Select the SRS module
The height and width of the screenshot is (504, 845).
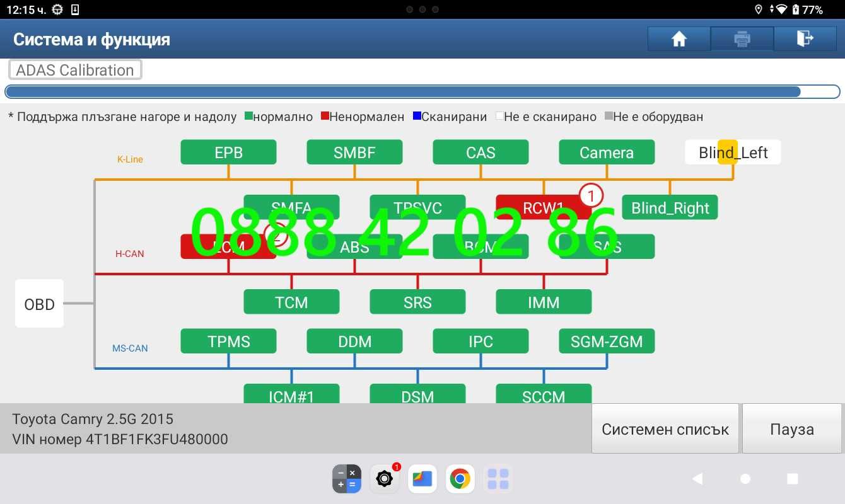417,302
